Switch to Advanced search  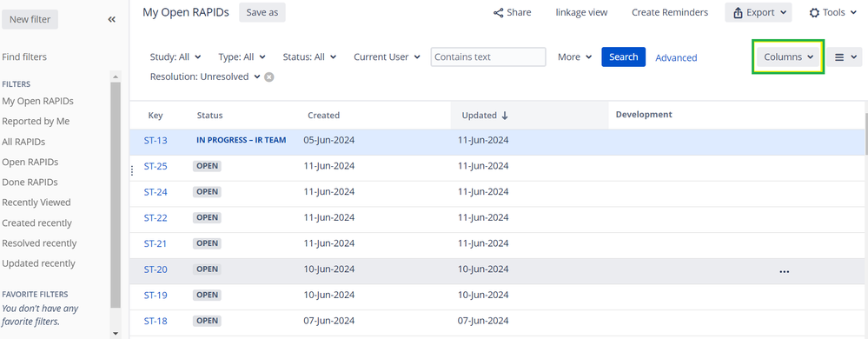(x=676, y=57)
